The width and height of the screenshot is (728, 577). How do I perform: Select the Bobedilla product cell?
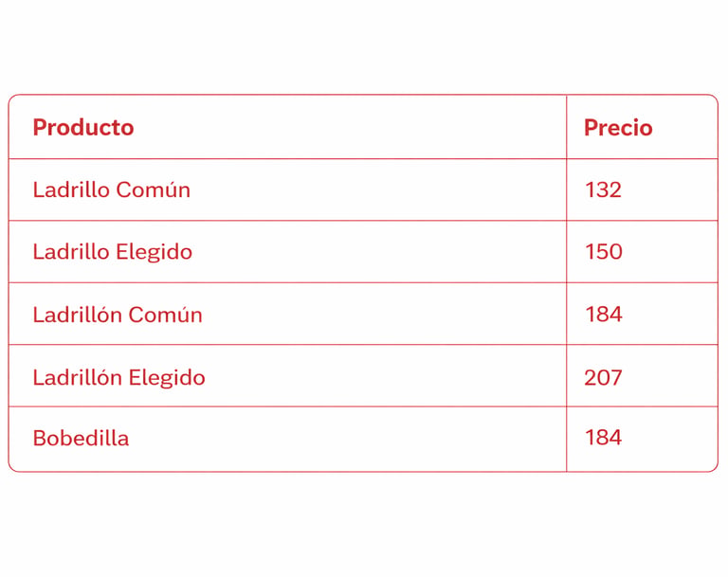[287, 439]
